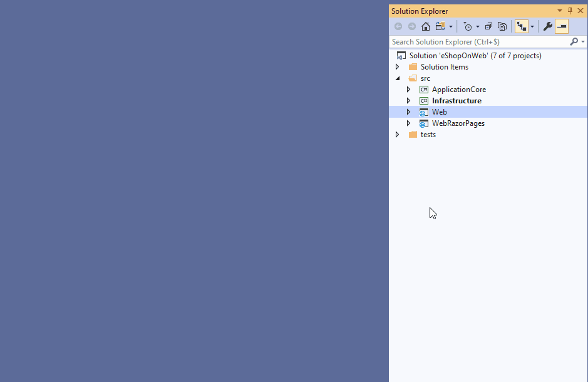Click the Forward navigation arrow in Solution Explorer
588x382 pixels.
click(x=412, y=26)
